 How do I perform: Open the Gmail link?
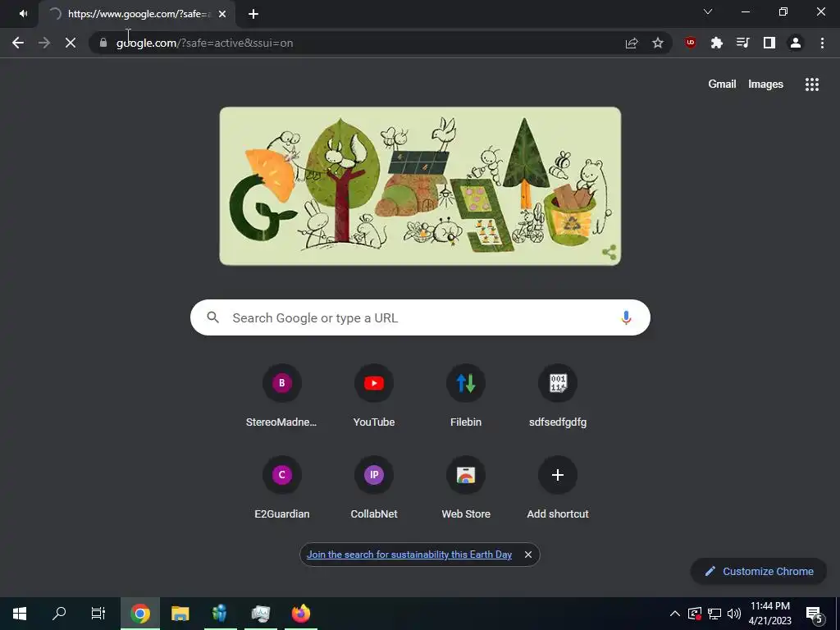[x=722, y=84]
